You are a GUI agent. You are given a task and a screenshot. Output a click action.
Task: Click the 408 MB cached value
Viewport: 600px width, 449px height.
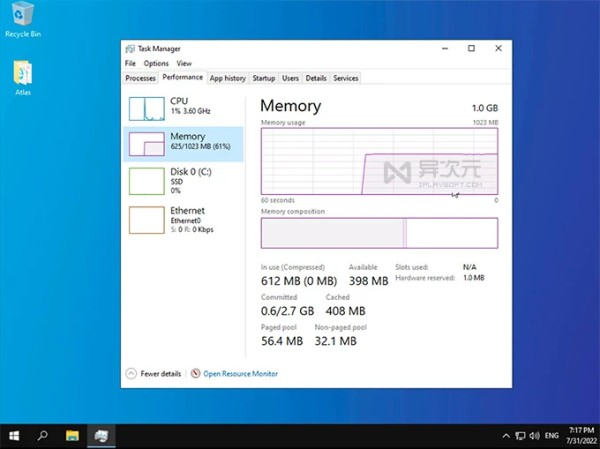click(346, 311)
